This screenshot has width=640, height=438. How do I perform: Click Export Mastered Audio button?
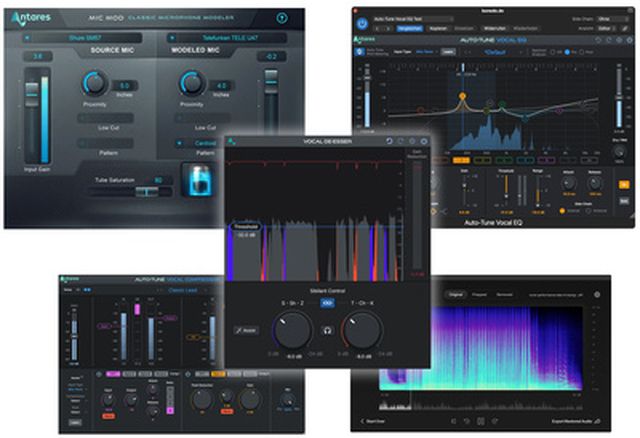click(x=576, y=421)
